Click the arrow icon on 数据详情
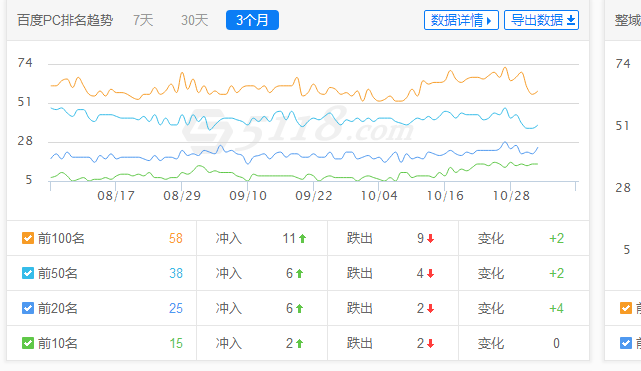641x371 pixels. tap(489, 20)
